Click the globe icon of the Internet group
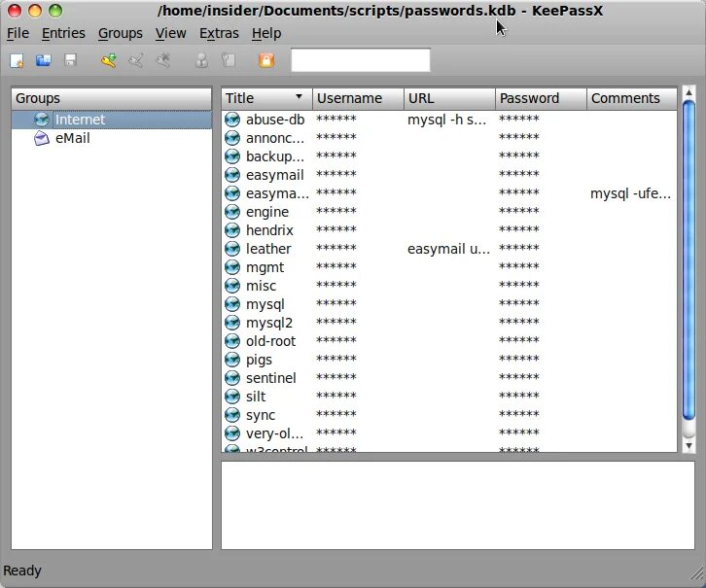This screenshot has width=706, height=588. [x=42, y=120]
